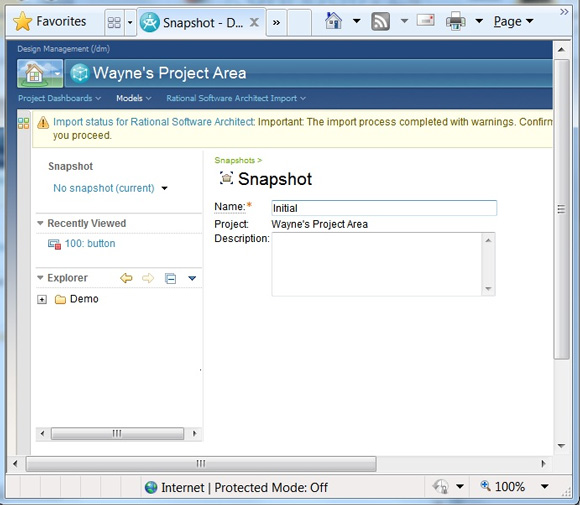Image resolution: width=580 pixels, height=505 pixels.
Task: Click the Internet zone globe icon
Action: (x=151, y=487)
